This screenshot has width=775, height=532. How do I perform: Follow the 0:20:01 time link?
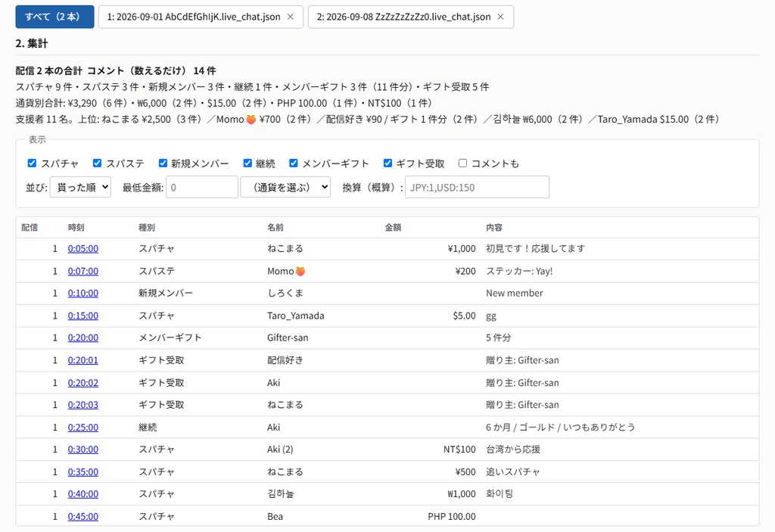pyautogui.click(x=83, y=360)
